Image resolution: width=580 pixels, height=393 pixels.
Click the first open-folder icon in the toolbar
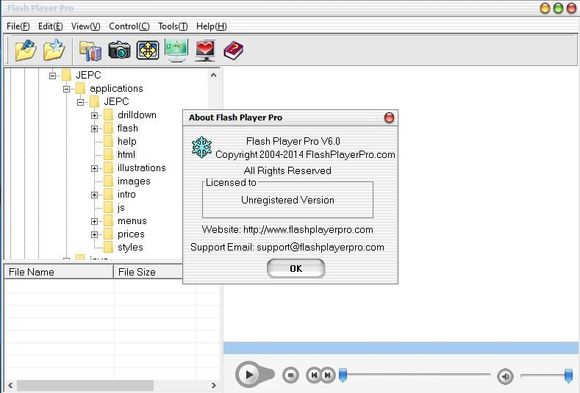coord(26,50)
